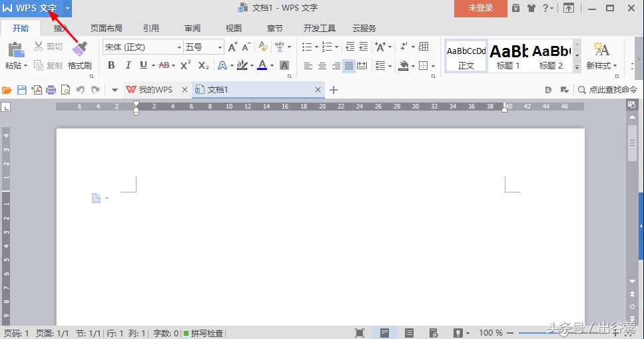Open new document tab with plus

tap(334, 90)
